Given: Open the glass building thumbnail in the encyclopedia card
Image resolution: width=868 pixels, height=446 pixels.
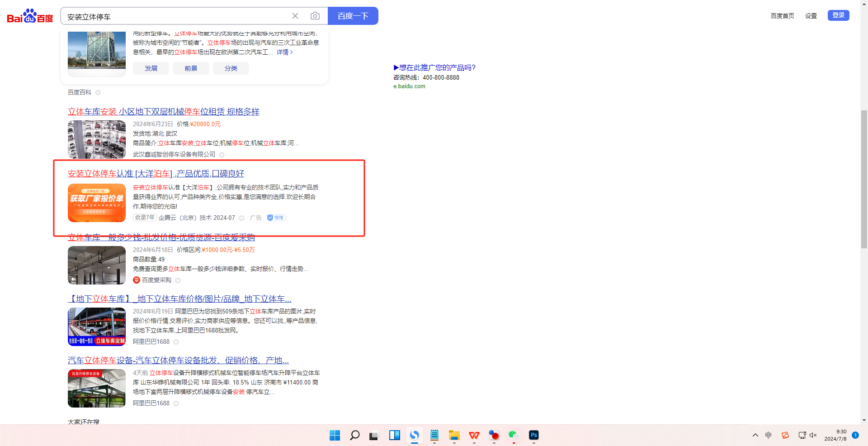Looking at the screenshot, I should click(x=97, y=54).
